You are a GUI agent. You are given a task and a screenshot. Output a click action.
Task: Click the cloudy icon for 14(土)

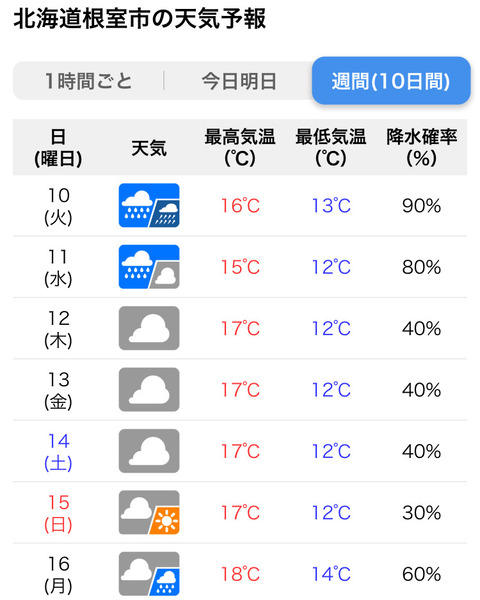149,451
